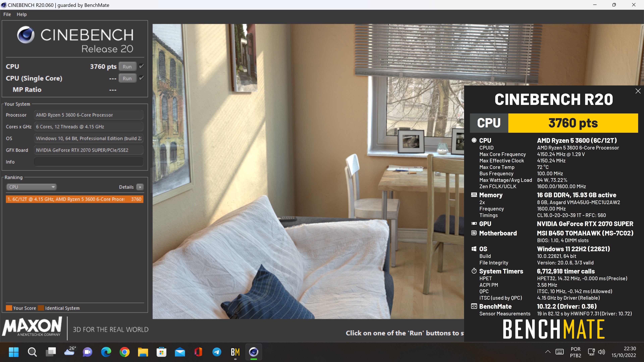Screen dimensions: 644x362
Task: Close the BenchMate result overlay
Action: [x=638, y=91]
